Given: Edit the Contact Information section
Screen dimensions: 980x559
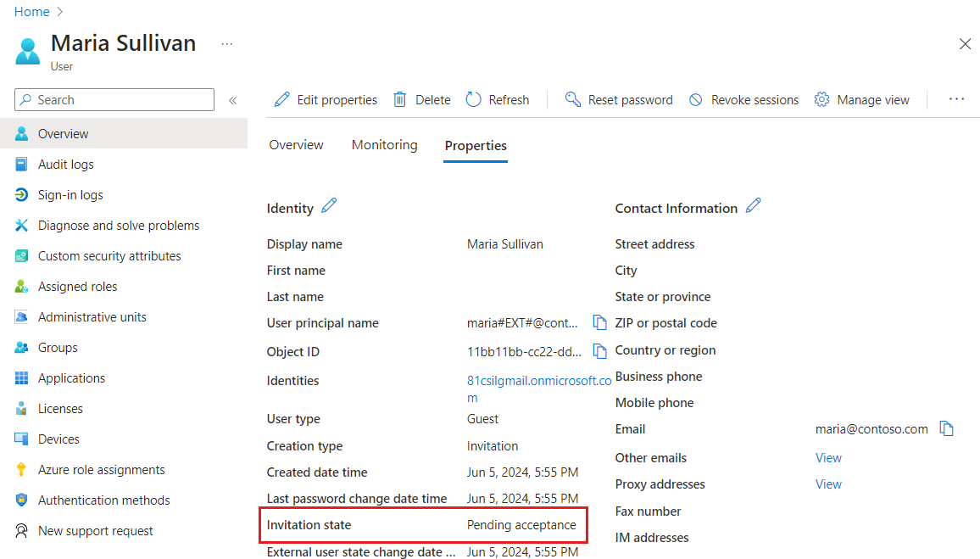Looking at the screenshot, I should (x=754, y=205).
